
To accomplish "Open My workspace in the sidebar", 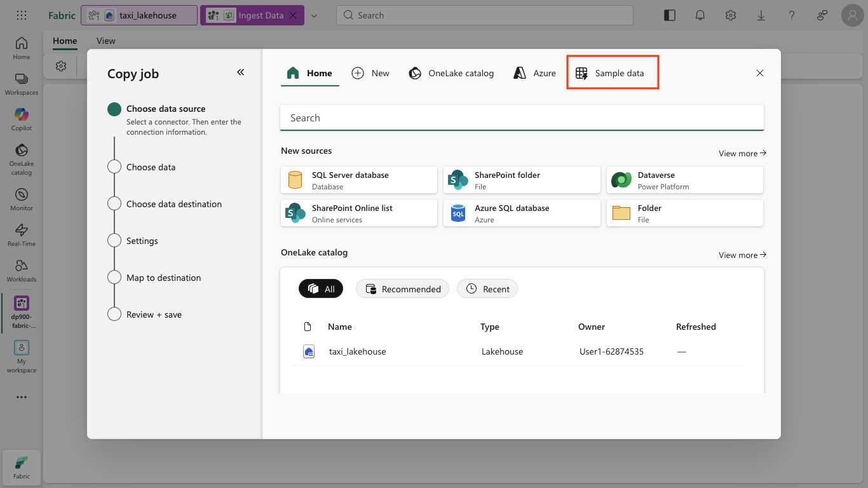I will pos(22,356).
